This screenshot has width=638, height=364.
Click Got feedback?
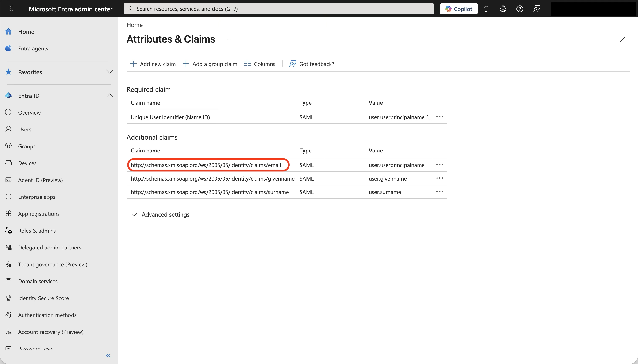click(x=311, y=64)
